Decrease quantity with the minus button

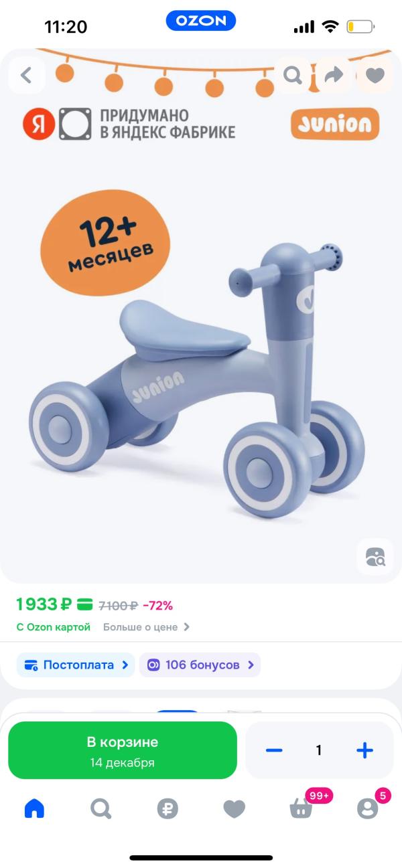point(274,750)
